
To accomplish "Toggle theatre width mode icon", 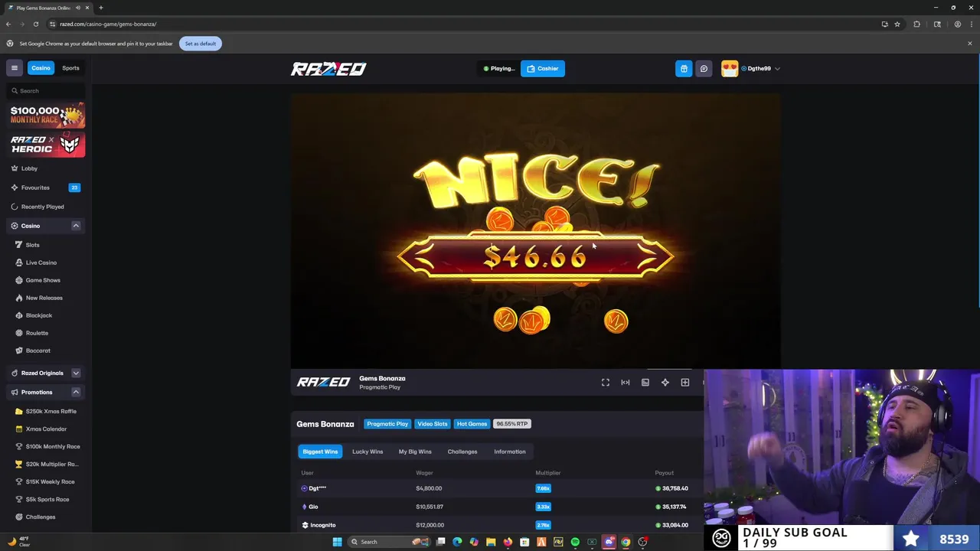I will [626, 382].
